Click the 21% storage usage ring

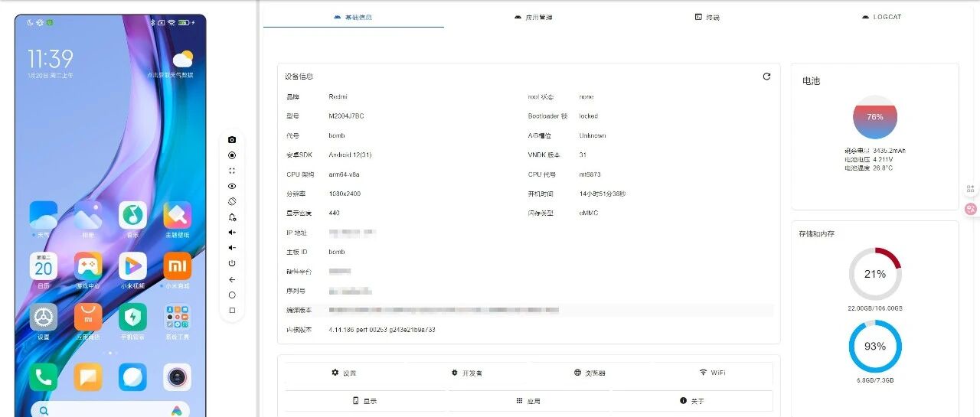tap(875, 274)
